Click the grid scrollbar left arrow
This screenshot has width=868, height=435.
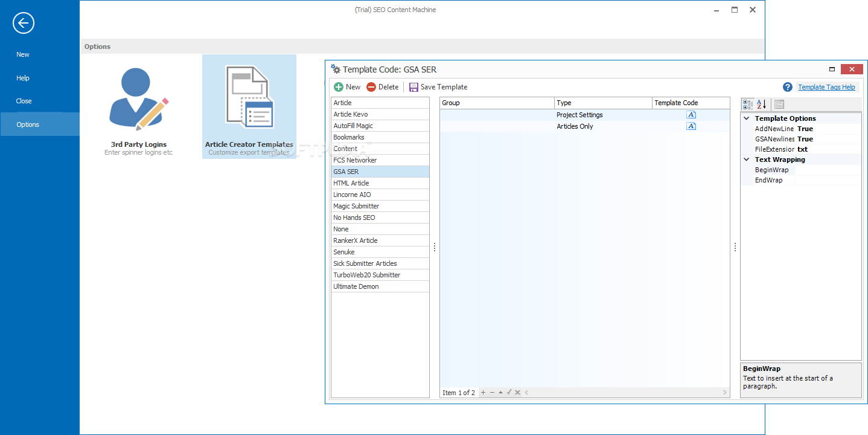click(526, 393)
